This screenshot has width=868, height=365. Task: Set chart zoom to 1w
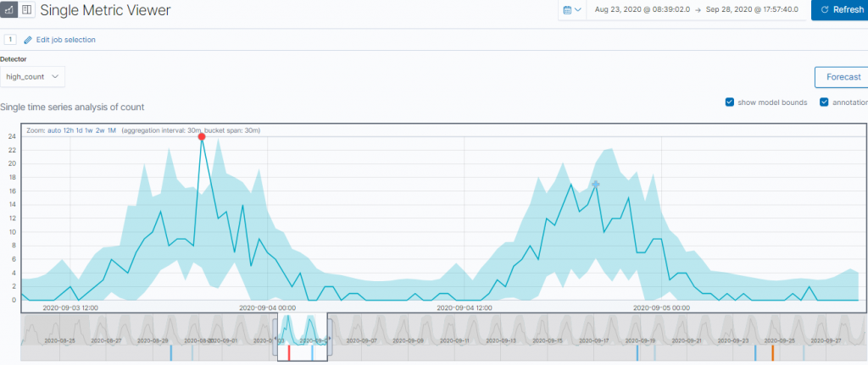(89, 130)
